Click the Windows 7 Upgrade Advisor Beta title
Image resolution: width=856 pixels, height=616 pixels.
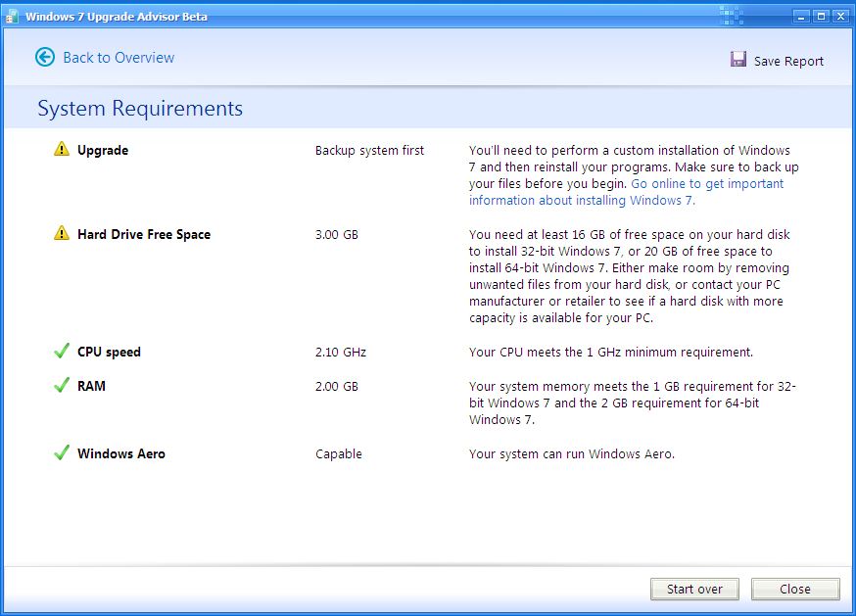coord(117,17)
